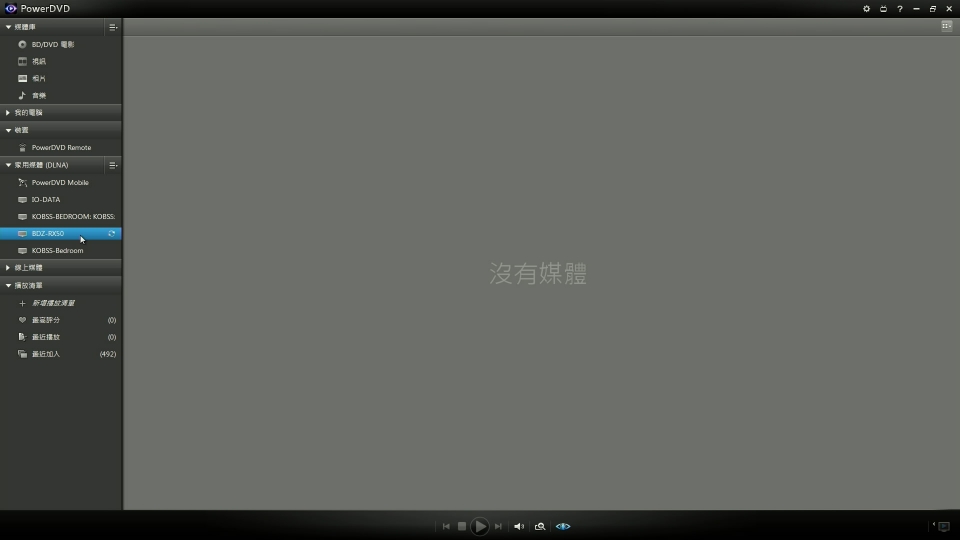Collapse the 媒體庫 section
Viewport: 960px width, 540px height.
pyautogui.click(x=9, y=27)
